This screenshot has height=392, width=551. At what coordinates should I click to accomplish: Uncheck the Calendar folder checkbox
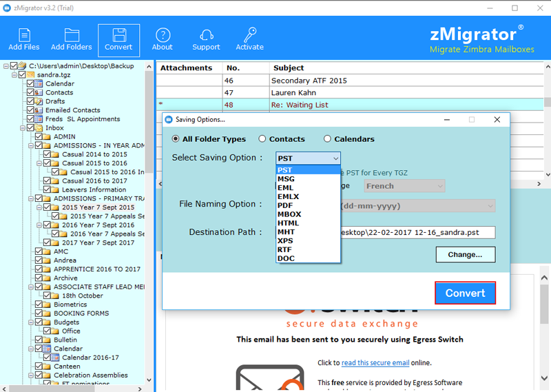point(30,83)
